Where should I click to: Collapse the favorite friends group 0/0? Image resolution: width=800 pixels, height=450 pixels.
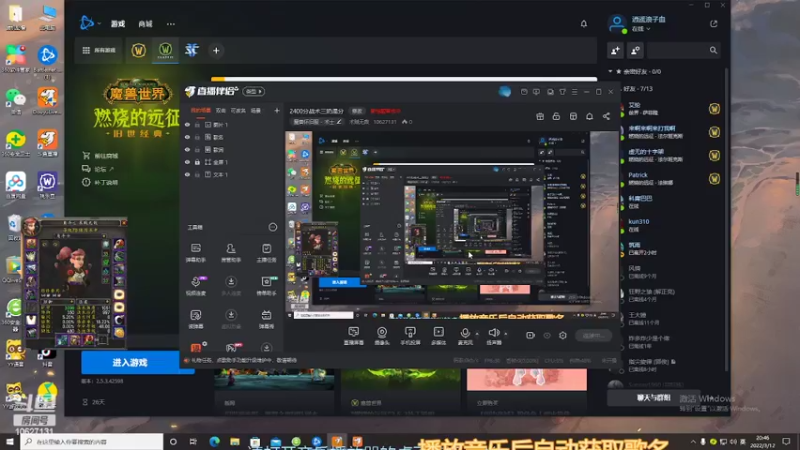point(611,71)
